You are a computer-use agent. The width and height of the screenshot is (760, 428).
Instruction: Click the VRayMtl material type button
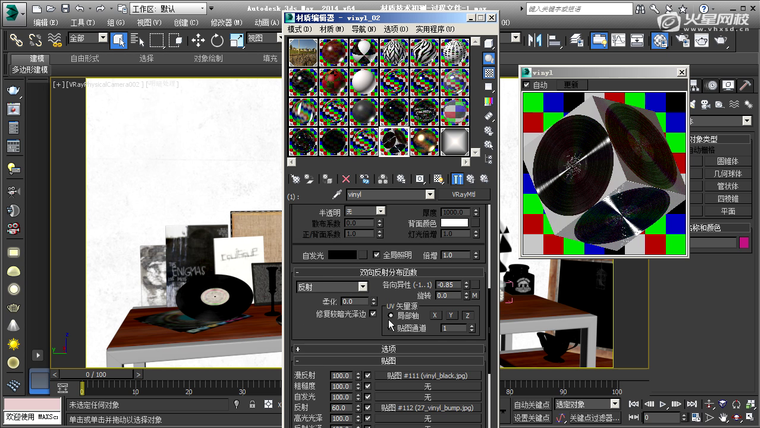(464, 195)
